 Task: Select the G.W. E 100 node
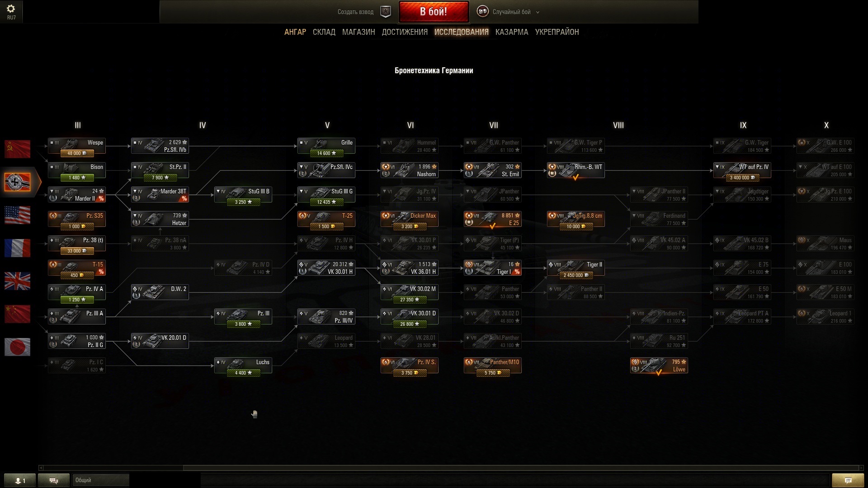pos(826,146)
